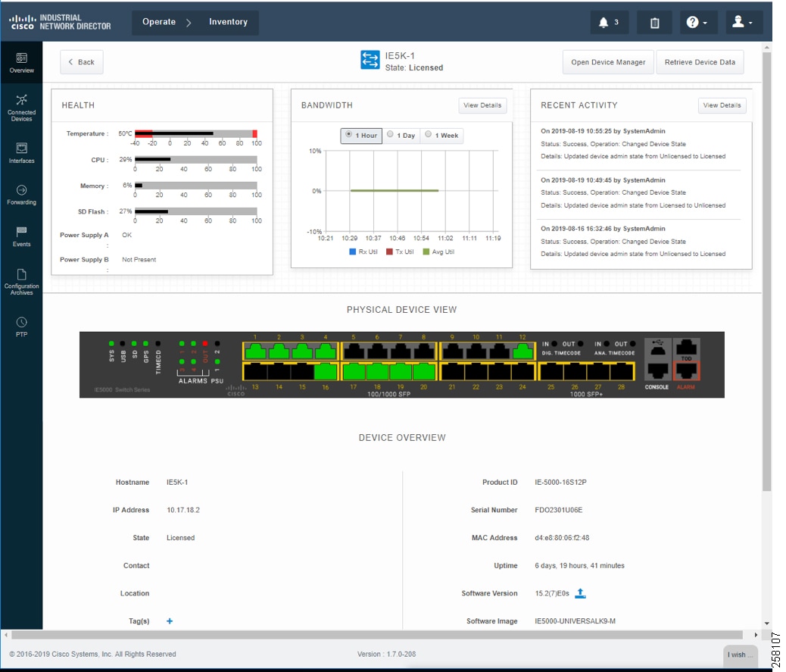
Task: Click the horizontal page scrollbar
Action: tap(377, 635)
